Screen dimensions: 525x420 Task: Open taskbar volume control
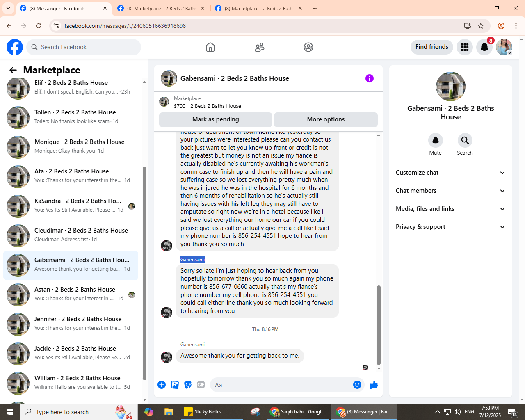(457, 412)
